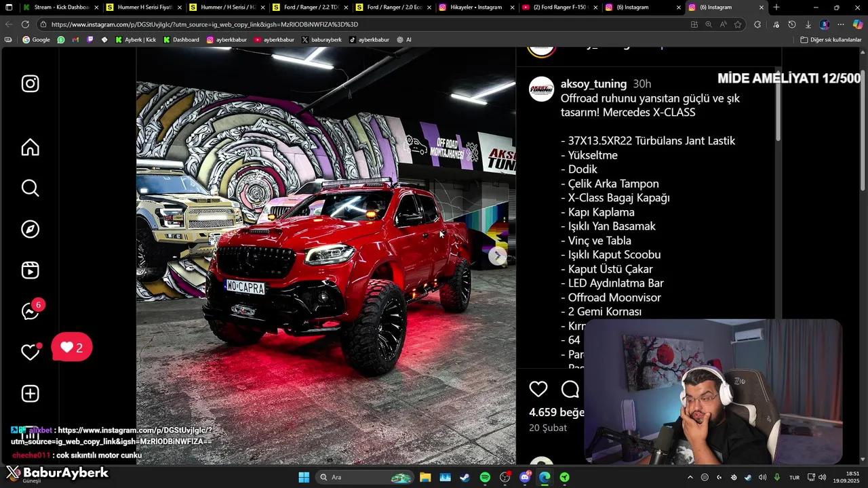This screenshot has width=868, height=488.
Task: Open Spotify from taskbar
Action: click(x=485, y=477)
